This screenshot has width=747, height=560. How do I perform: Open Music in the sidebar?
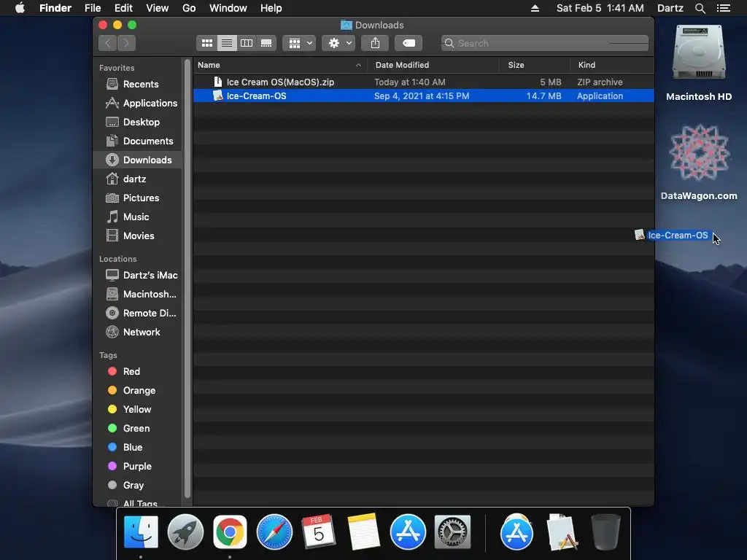tap(138, 217)
